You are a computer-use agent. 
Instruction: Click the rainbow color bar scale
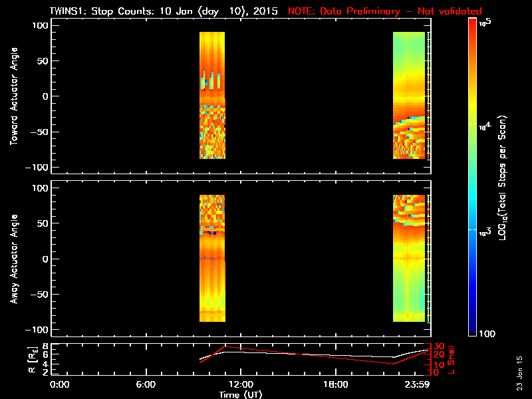[x=473, y=177]
